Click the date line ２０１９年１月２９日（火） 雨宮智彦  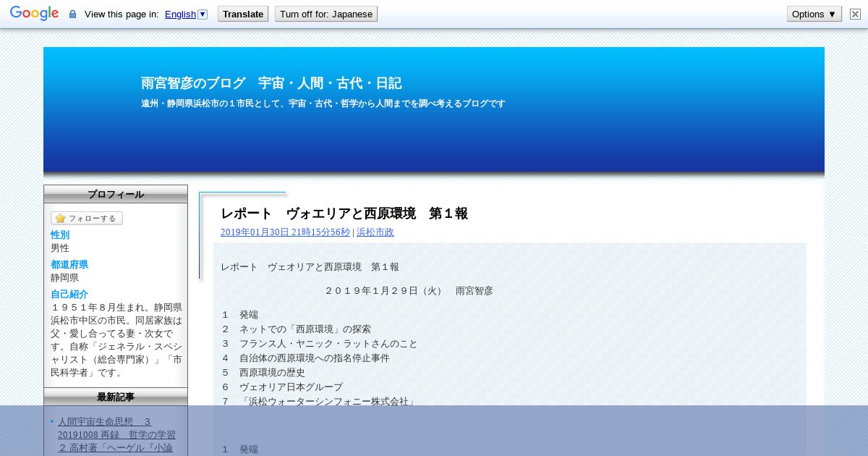pyautogui.click(x=409, y=291)
